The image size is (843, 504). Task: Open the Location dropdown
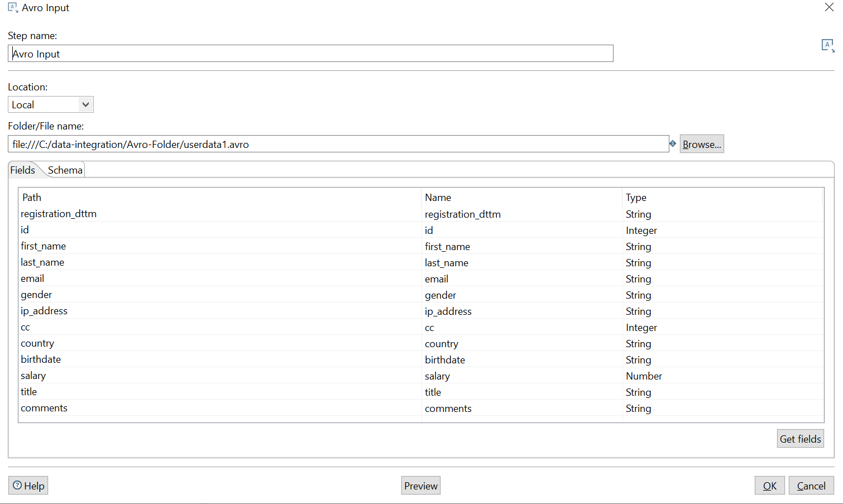tap(85, 104)
